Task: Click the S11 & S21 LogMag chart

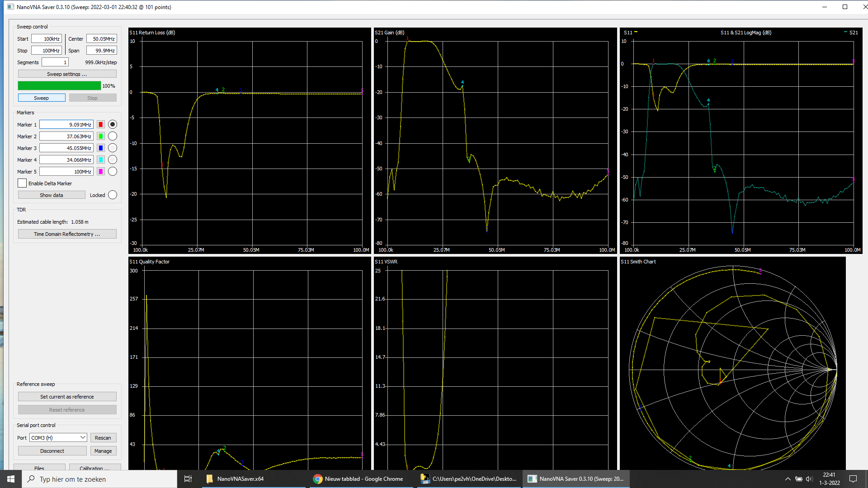Action: coord(741,141)
